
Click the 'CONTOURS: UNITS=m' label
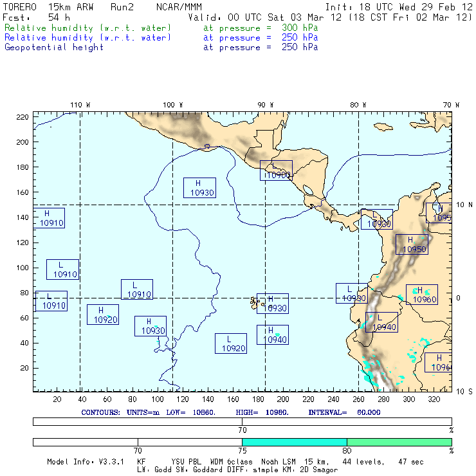tap(120, 412)
